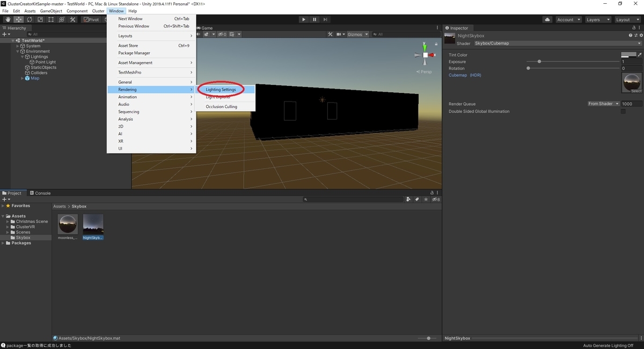Screen dimensions: 644x349
Task: Expand the Animation submenu
Action: tap(151, 97)
